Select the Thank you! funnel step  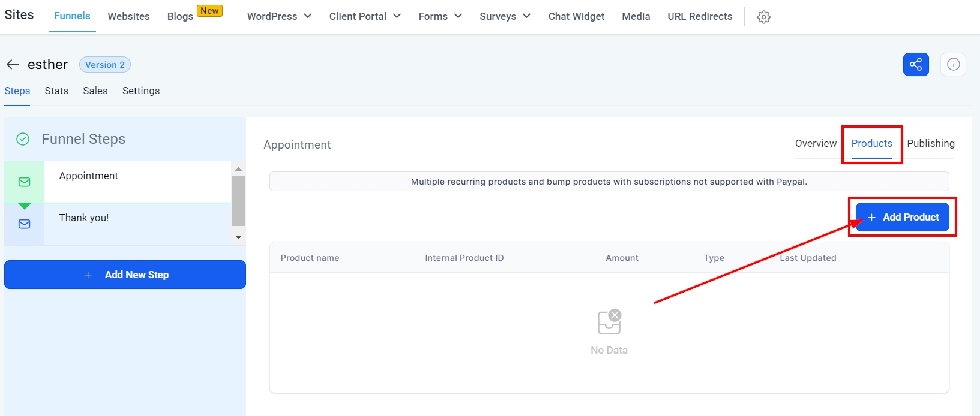tap(84, 218)
